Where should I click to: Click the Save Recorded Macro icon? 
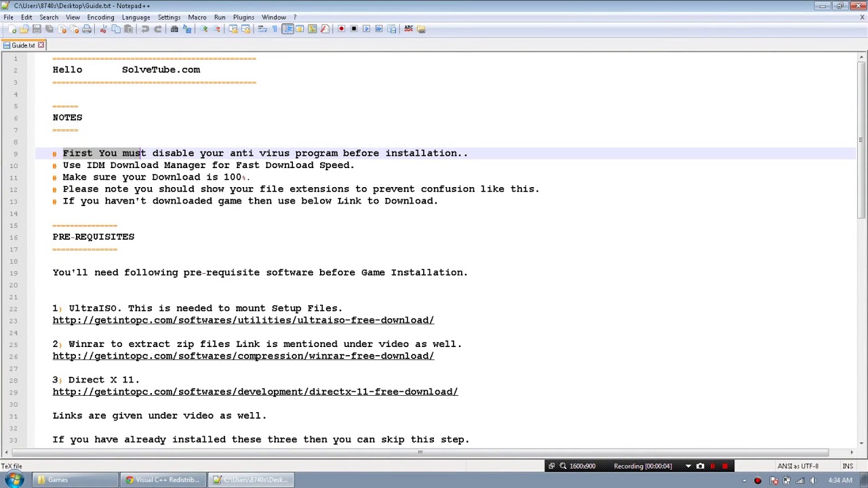point(391,29)
